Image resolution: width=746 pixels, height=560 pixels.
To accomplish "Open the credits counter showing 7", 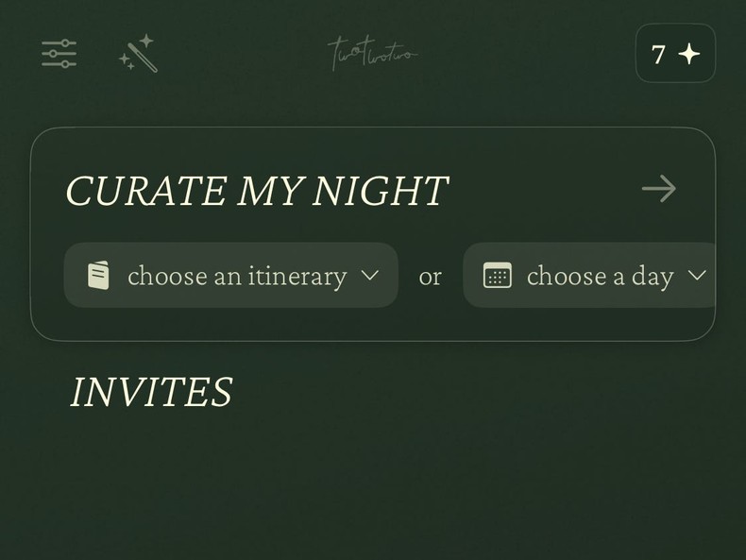I will tap(675, 54).
